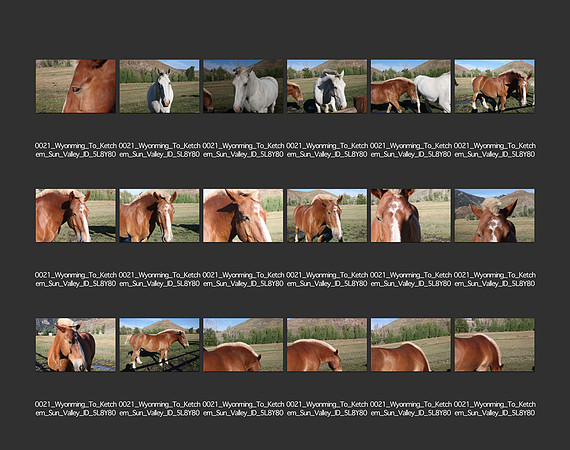Open thumbnail of chestnut and white horses side by side
The image size is (570, 450).
coord(411,86)
